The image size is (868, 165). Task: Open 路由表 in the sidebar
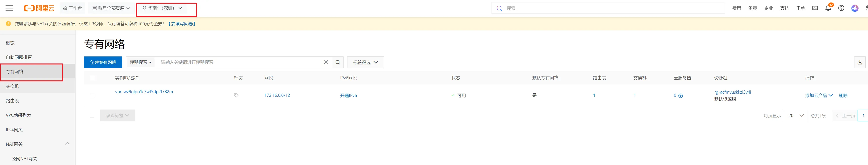[x=13, y=101]
